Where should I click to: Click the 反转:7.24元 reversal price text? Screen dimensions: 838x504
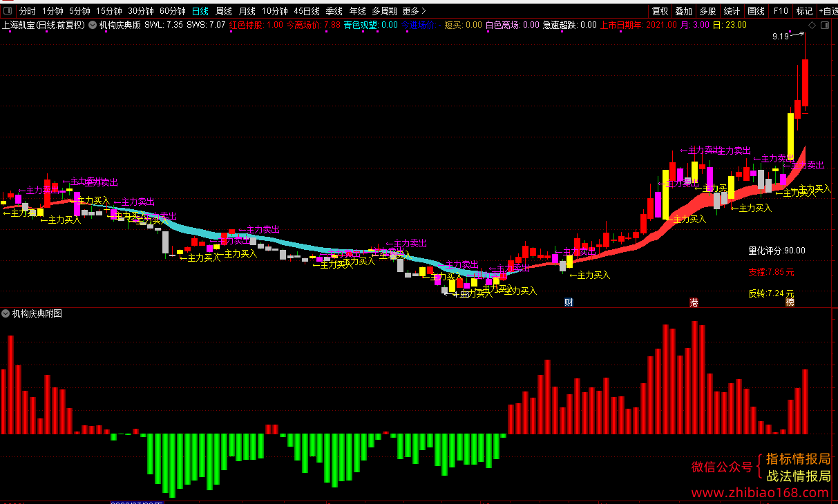(x=771, y=293)
